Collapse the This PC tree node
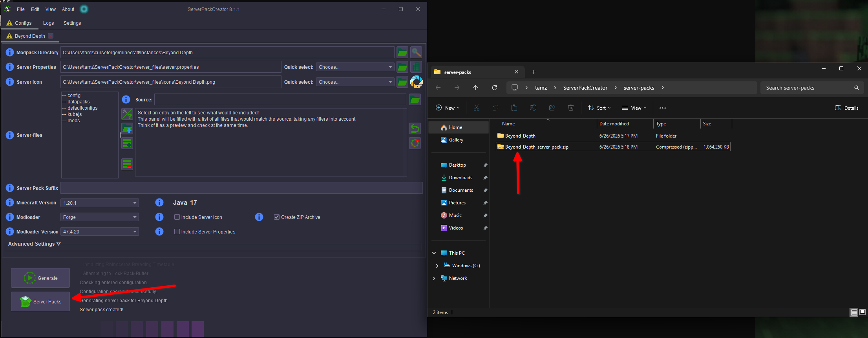This screenshot has height=338, width=868. point(434,253)
